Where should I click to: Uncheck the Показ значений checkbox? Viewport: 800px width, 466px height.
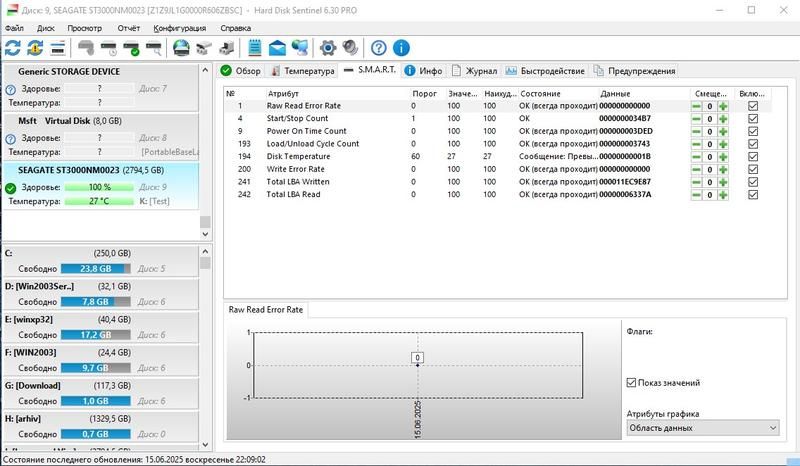631,382
